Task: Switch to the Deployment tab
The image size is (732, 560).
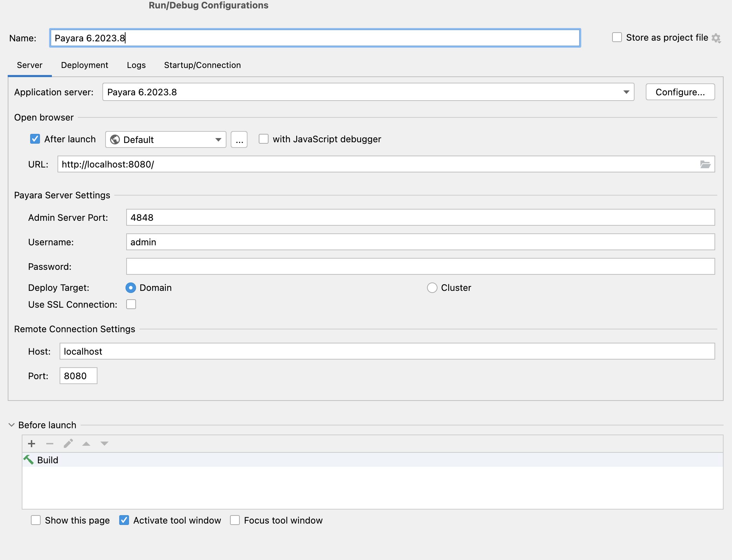Action: [x=84, y=65]
